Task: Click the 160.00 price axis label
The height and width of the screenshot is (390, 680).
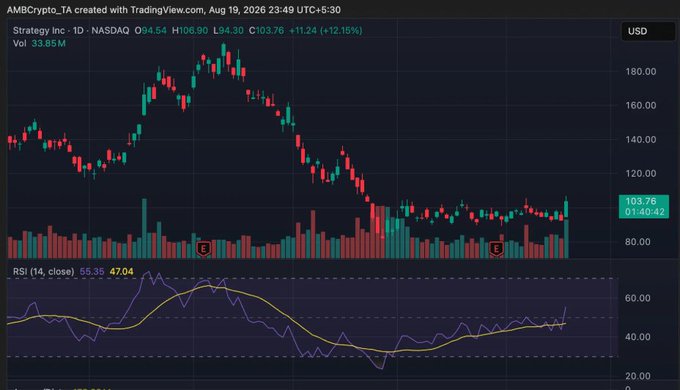Action: [641, 105]
